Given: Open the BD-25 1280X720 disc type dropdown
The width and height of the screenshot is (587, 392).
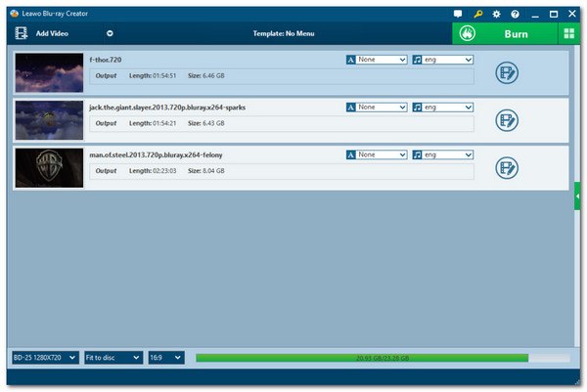Looking at the screenshot, I should click(45, 358).
